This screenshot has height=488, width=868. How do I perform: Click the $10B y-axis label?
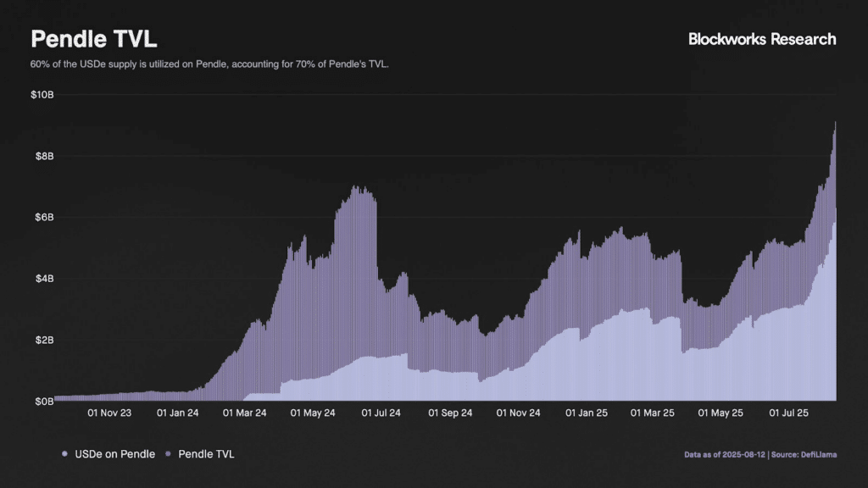(x=42, y=95)
